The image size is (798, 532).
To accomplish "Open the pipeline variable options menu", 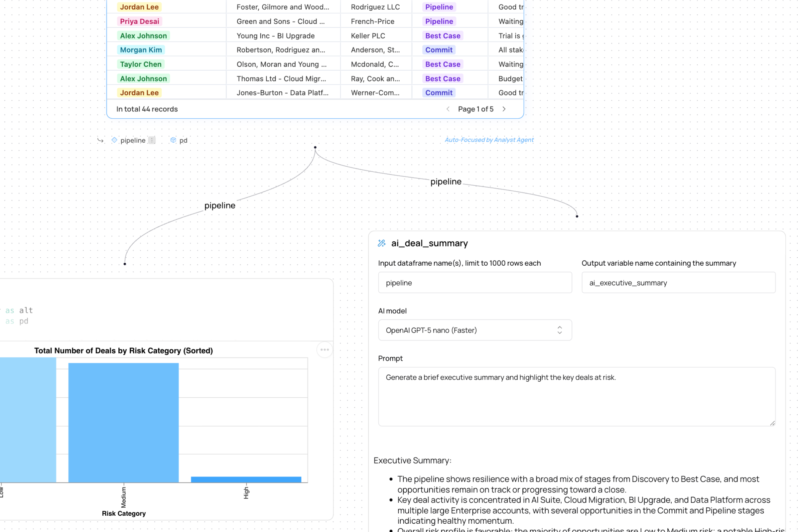I will tap(152, 140).
